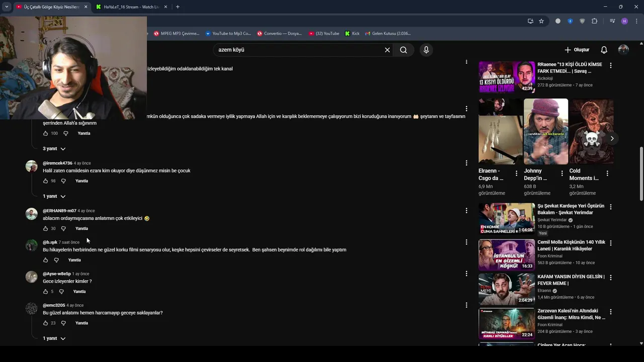Like the comment by @b.ışık

click(45, 260)
